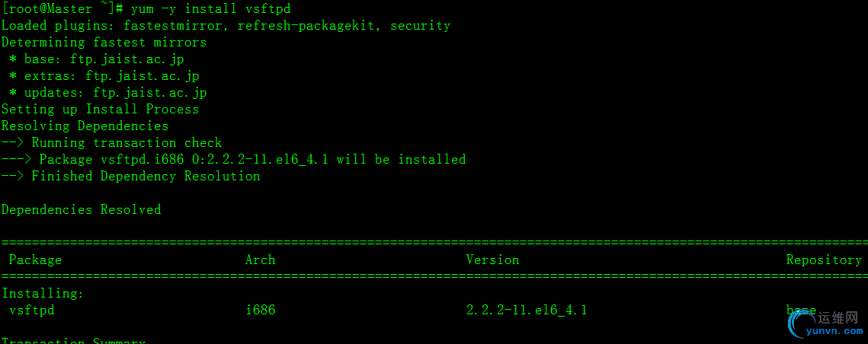Click the extras: ftp.jaist.ac.jp mirror line
Viewport: 868px width, 344px height.
tap(104, 76)
